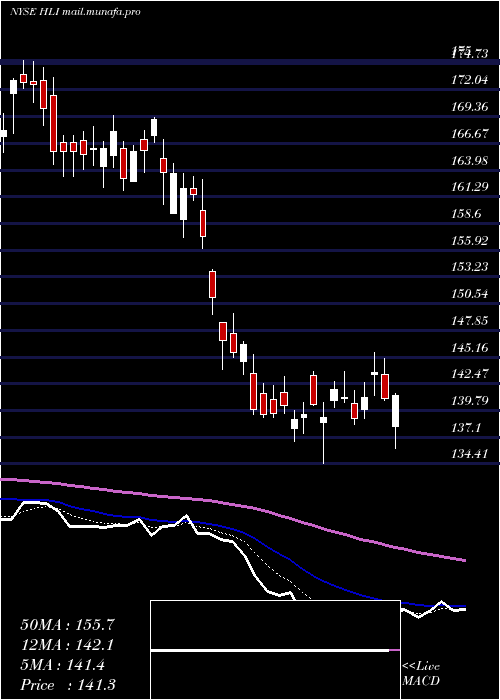Click the 12MA : 142.1 readout

(67, 645)
